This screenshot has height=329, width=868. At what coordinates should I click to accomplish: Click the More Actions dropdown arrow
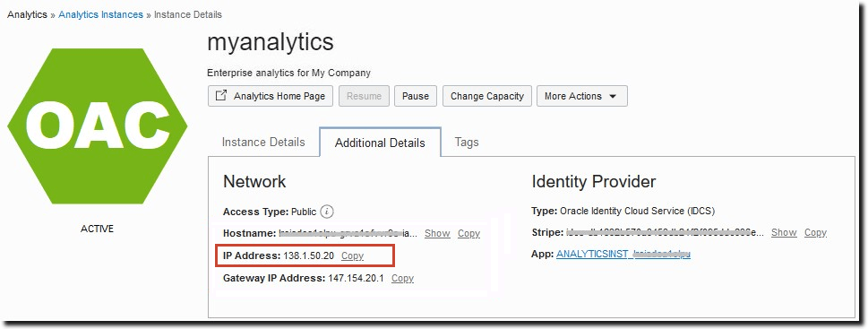613,97
